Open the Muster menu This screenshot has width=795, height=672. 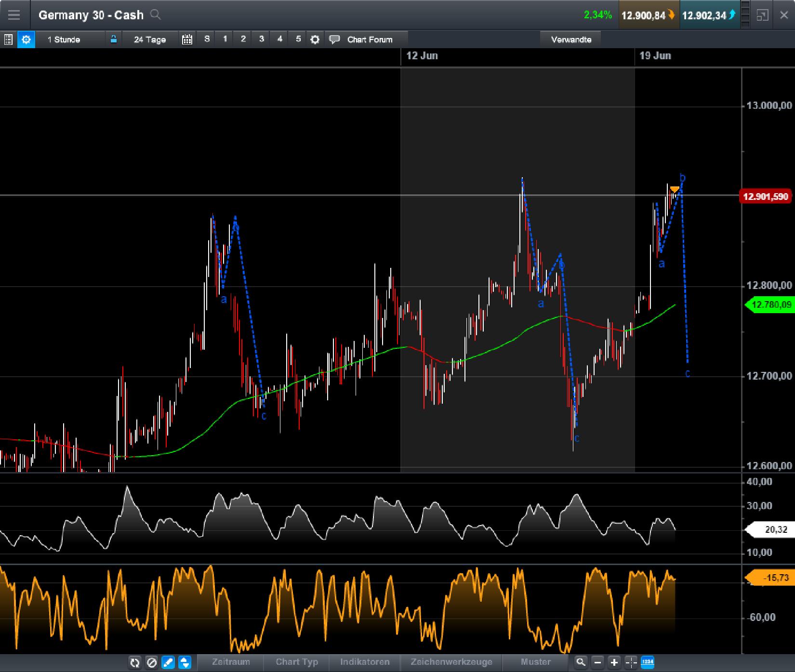536,662
